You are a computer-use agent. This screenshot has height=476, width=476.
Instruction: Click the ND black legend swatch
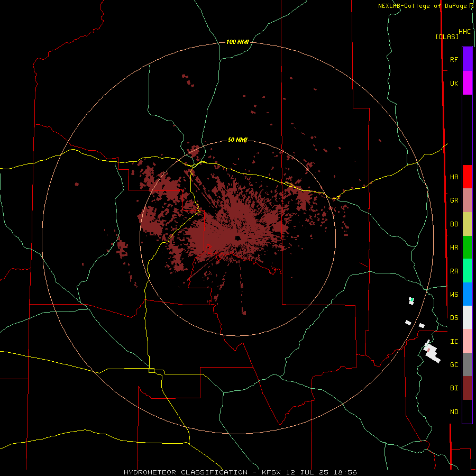click(467, 411)
